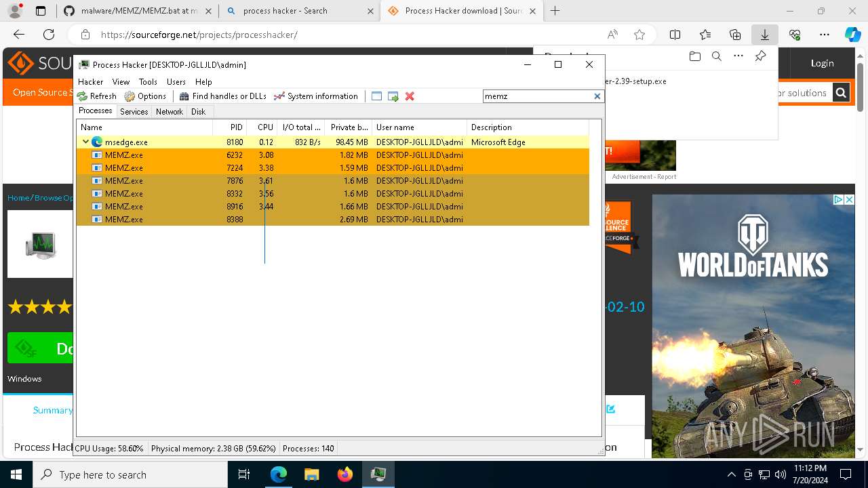Image resolution: width=868 pixels, height=488 pixels.
Task: Select MEMZ.exe with PID 6232
Action: click(332, 155)
